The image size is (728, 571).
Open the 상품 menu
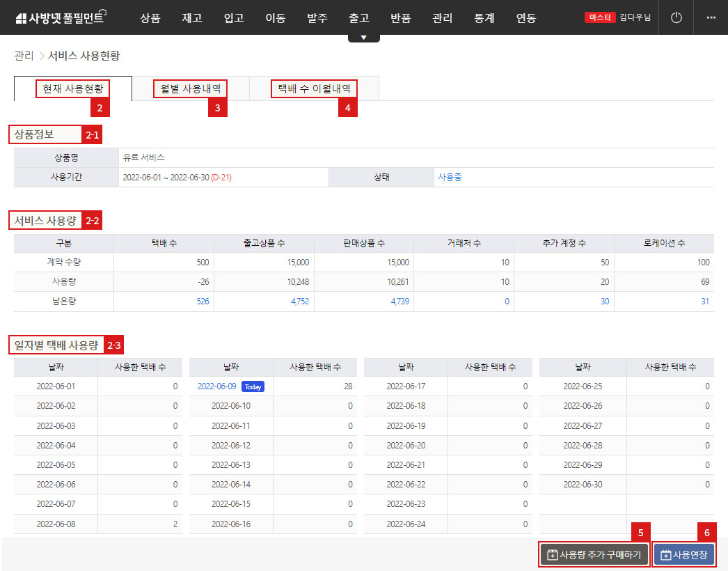point(150,18)
